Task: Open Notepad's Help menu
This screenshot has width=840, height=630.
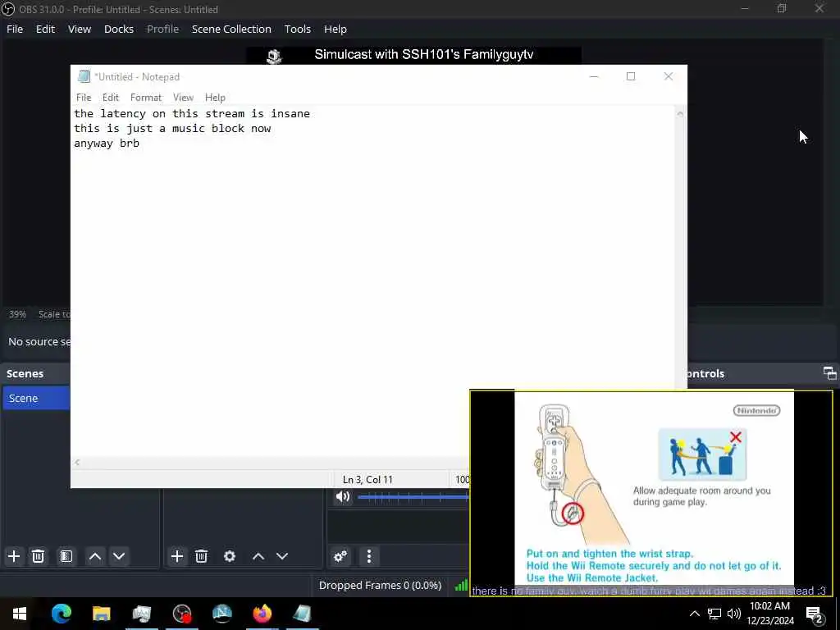Action: [x=215, y=98]
